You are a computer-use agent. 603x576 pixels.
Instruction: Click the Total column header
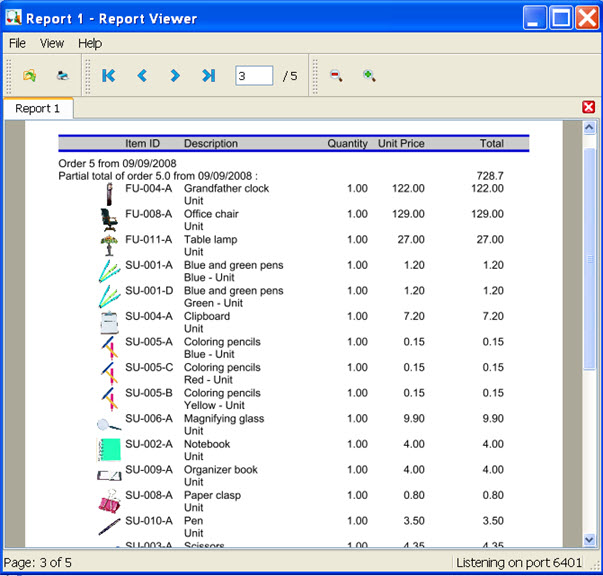click(x=491, y=143)
